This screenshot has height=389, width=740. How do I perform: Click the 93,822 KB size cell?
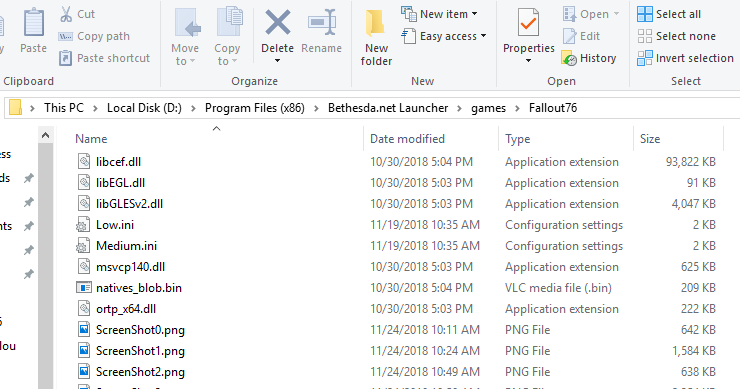pyautogui.click(x=690, y=161)
